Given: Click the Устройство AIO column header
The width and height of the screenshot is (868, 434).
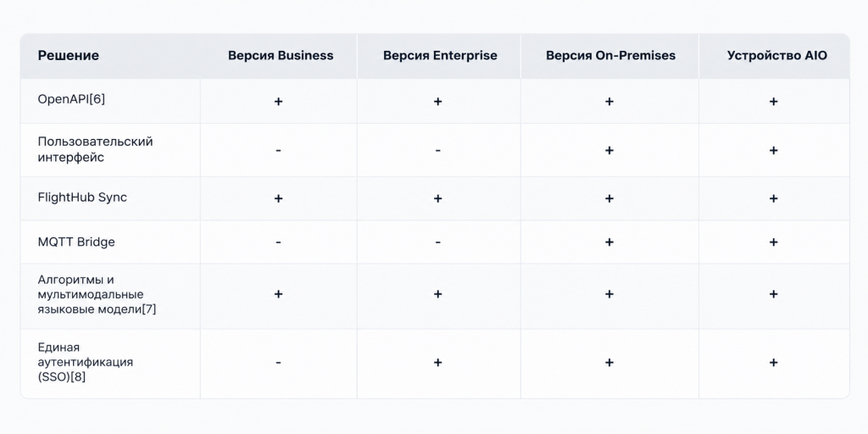Looking at the screenshot, I should tap(777, 55).
